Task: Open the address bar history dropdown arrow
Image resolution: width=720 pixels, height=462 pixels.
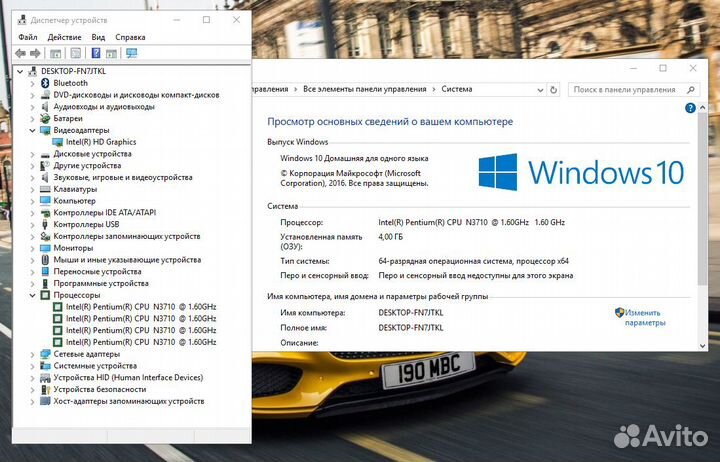Action: 540,90
